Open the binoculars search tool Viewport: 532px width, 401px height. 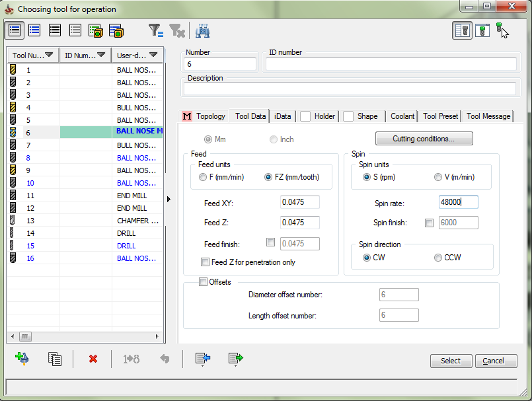coord(202,30)
